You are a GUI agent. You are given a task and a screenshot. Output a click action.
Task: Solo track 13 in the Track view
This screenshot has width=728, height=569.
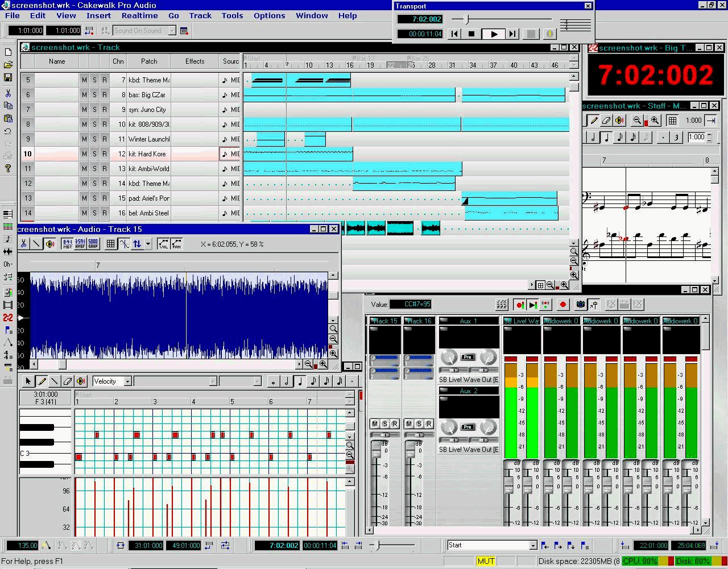coord(94,198)
